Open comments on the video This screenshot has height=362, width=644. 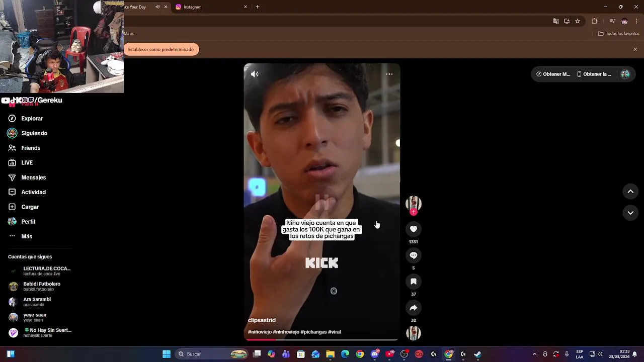[x=414, y=255]
